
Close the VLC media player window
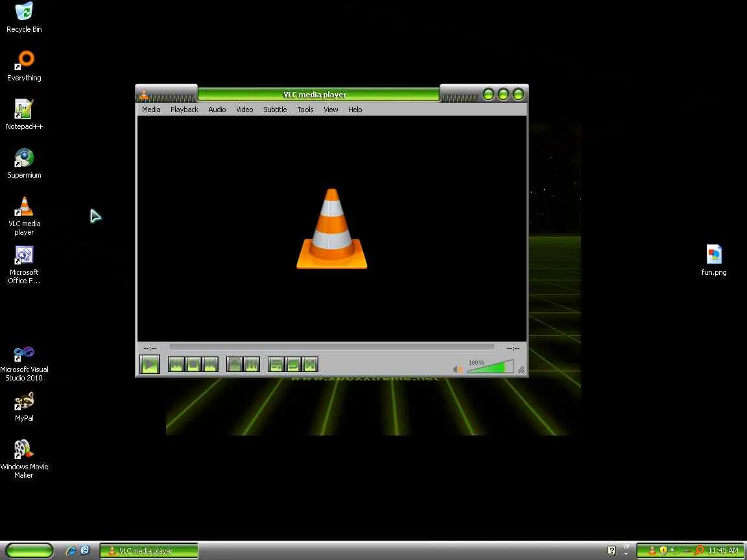pos(518,94)
